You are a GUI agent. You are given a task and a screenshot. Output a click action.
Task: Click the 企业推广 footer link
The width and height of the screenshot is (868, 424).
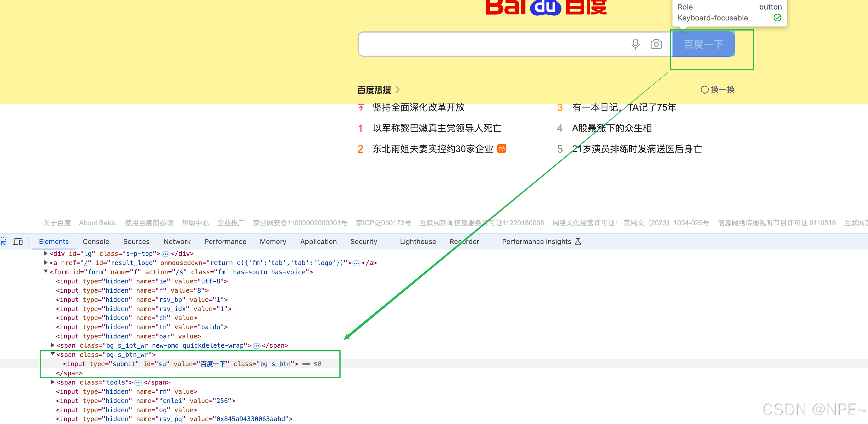click(231, 223)
